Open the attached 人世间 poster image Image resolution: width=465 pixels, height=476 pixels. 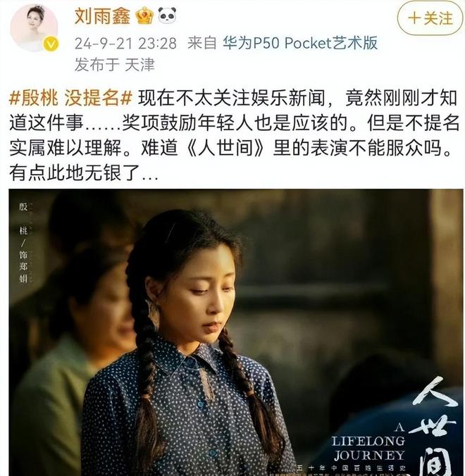[236, 332]
